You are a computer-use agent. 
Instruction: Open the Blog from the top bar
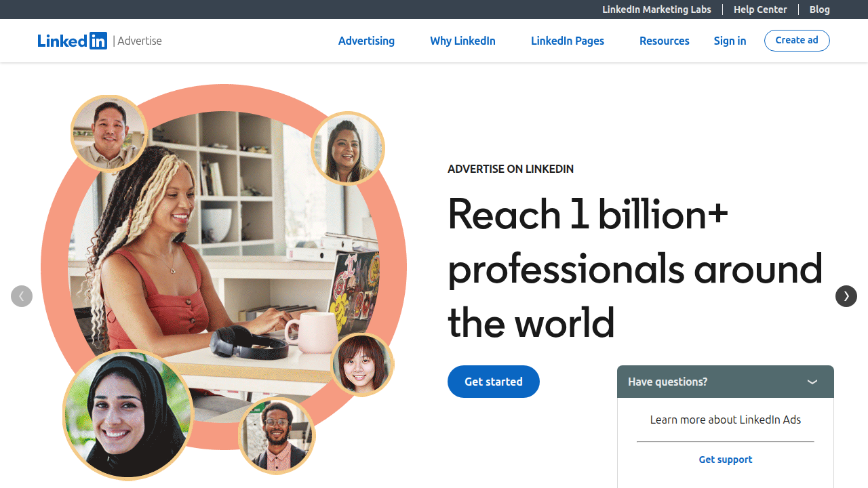[x=819, y=9]
